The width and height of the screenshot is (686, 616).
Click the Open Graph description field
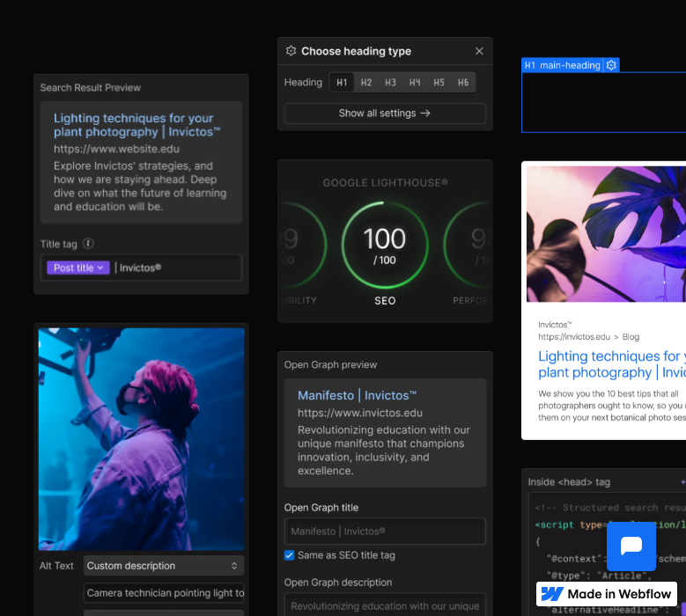coord(385,605)
